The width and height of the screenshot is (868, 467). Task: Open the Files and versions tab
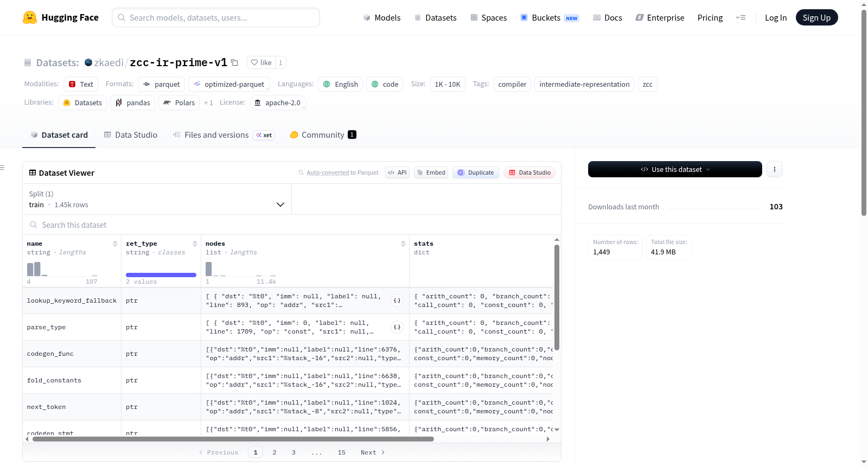(x=224, y=135)
